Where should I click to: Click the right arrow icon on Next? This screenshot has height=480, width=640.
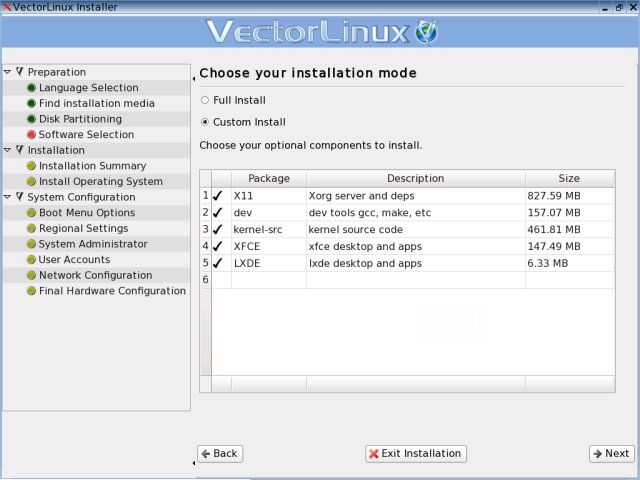(x=598, y=454)
